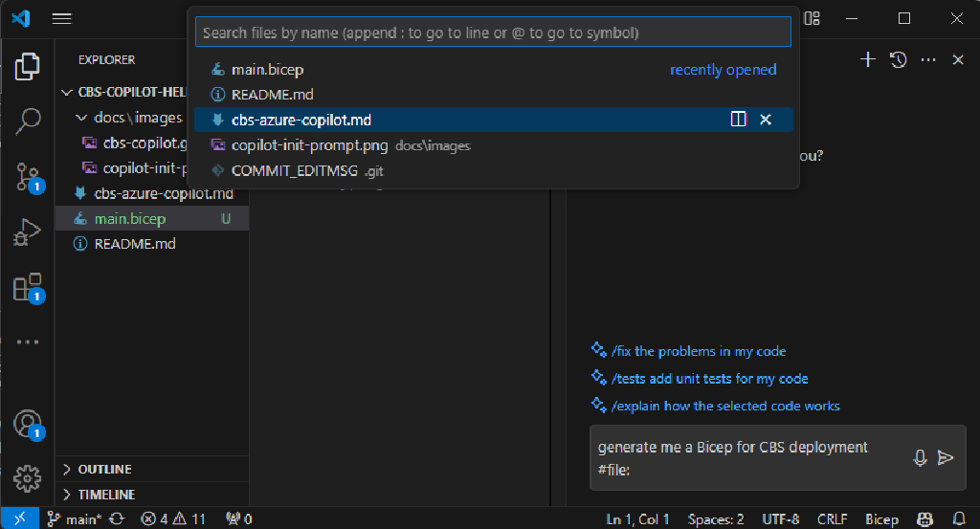
Task: Open the Extensions view
Action: [28, 288]
